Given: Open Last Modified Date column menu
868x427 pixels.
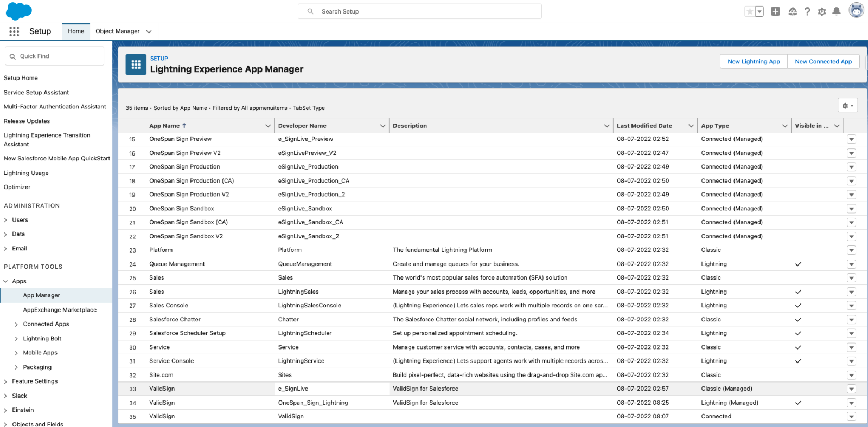Looking at the screenshot, I should (691, 126).
